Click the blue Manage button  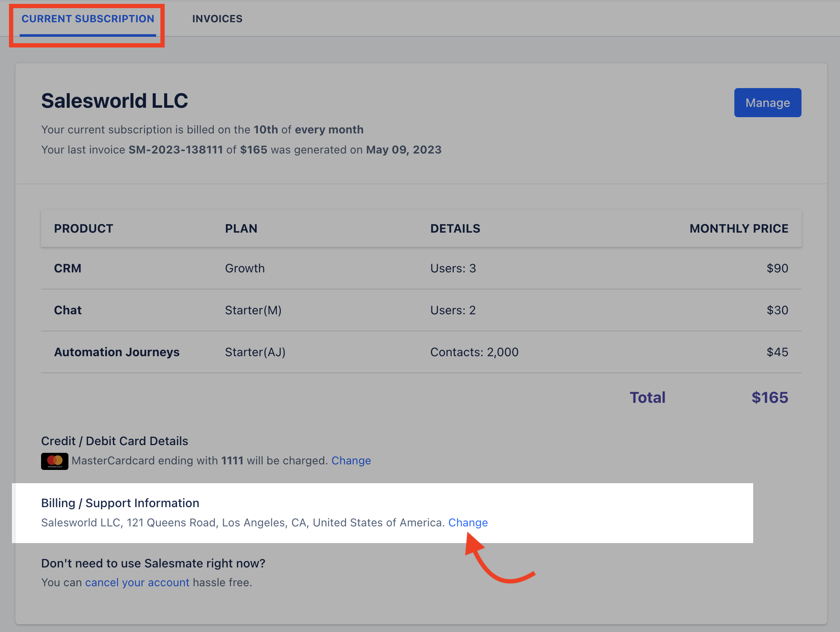pos(768,103)
